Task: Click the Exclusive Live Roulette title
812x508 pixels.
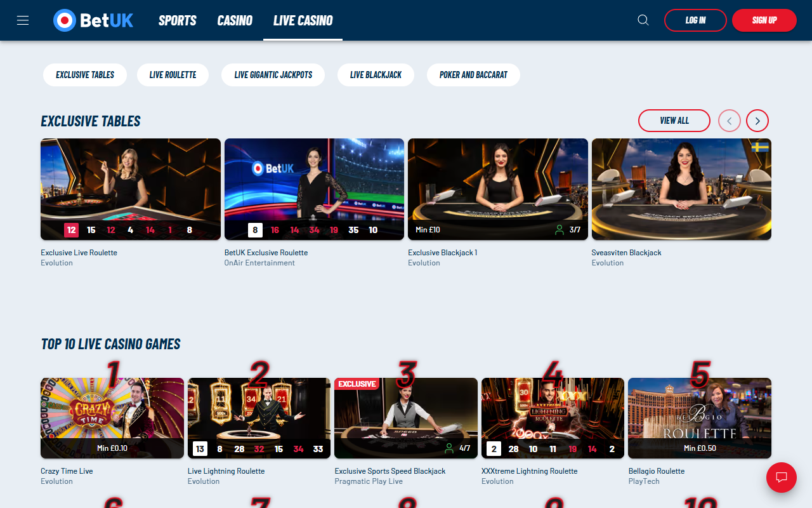Action: (79, 253)
